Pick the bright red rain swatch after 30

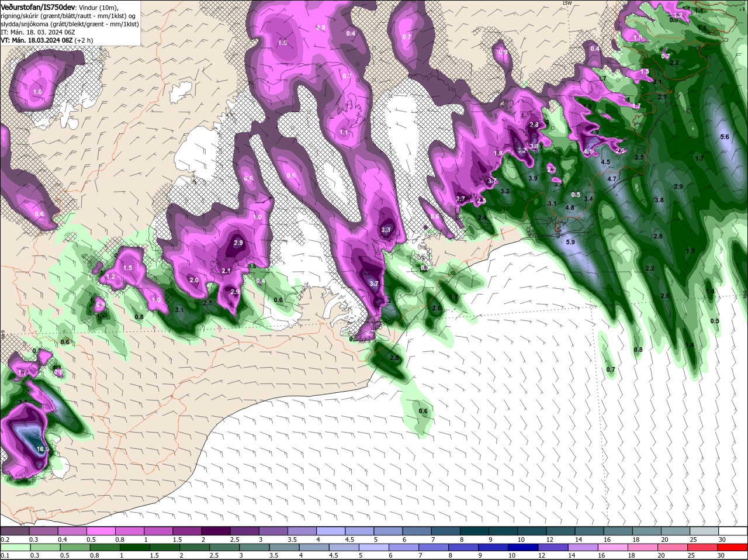click(733, 548)
